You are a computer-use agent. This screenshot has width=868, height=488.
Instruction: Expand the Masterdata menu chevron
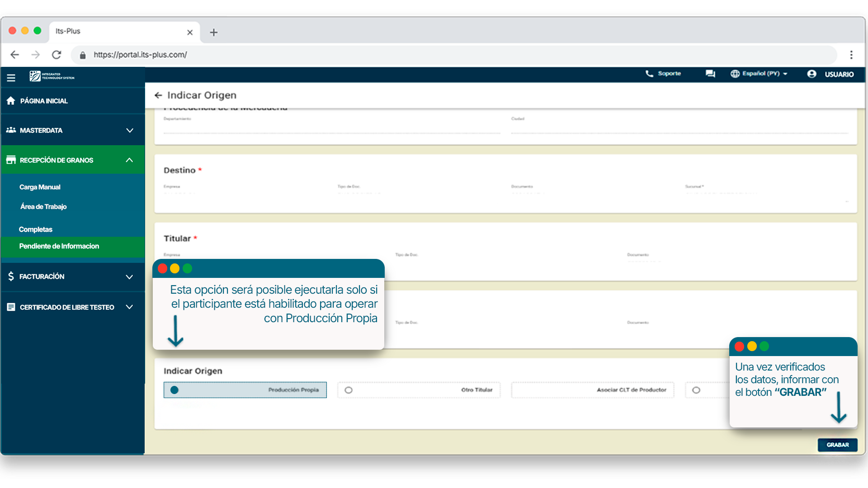[x=130, y=131]
